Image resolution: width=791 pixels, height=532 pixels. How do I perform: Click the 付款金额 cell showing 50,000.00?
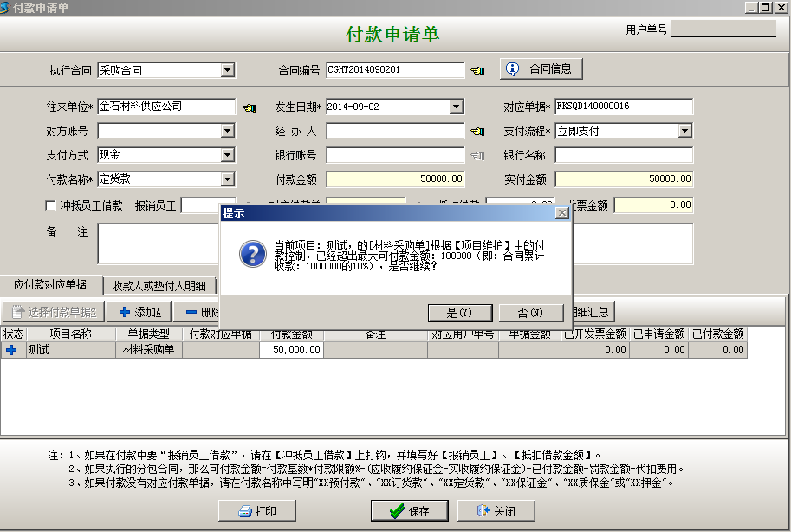click(292, 350)
